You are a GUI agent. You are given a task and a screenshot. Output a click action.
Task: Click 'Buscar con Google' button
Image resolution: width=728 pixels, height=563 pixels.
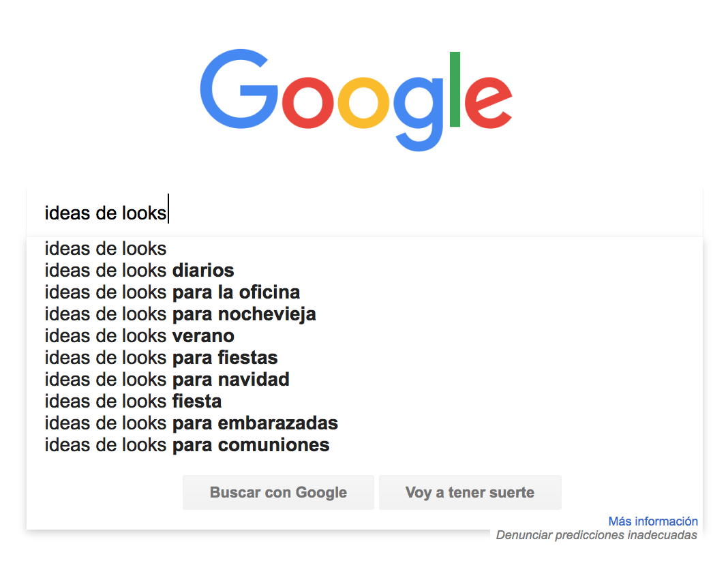click(278, 492)
